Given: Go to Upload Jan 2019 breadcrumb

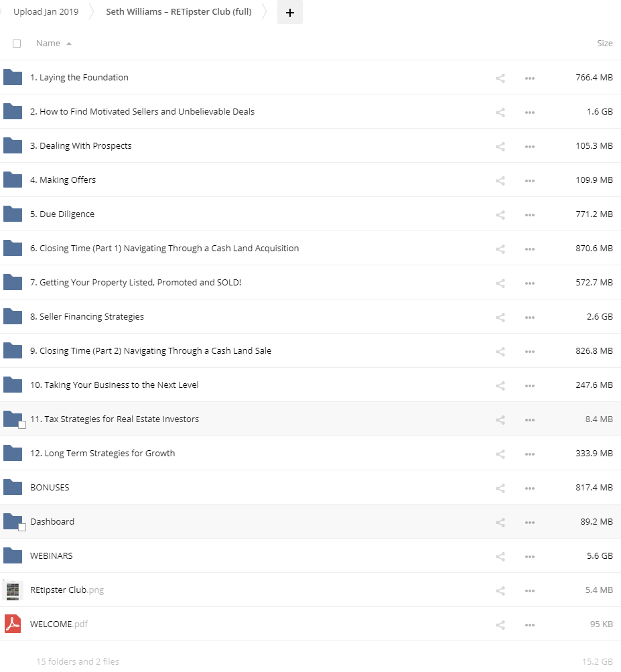Looking at the screenshot, I should pyautogui.click(x=46, y=12).
